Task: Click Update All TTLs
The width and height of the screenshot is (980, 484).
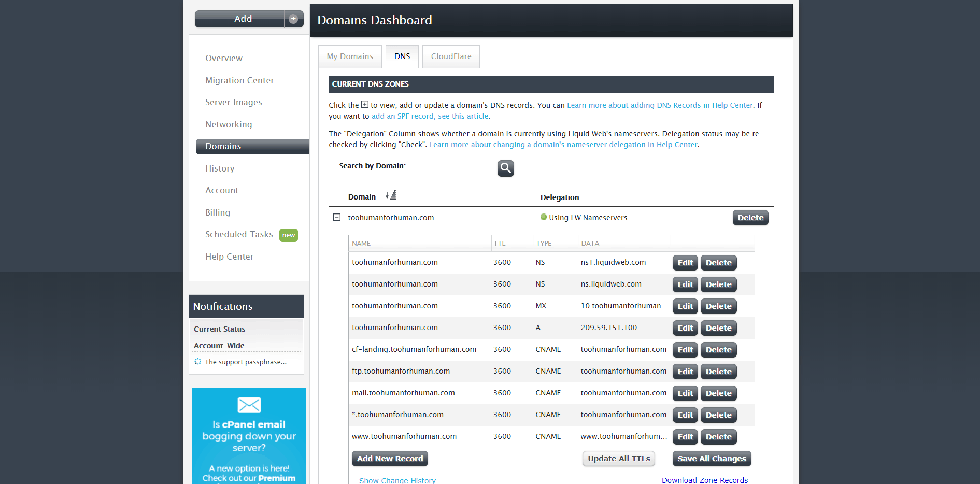Action: click(619, 459)
